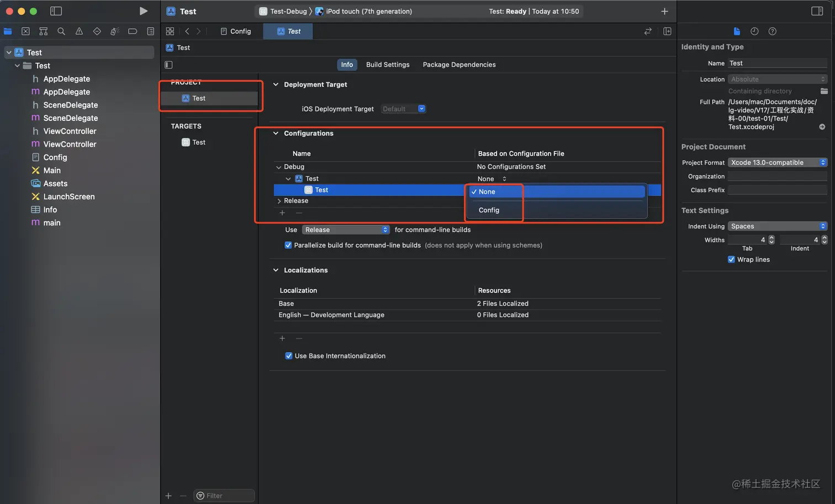Open the issue navigator warning icon

pos(79,31)
